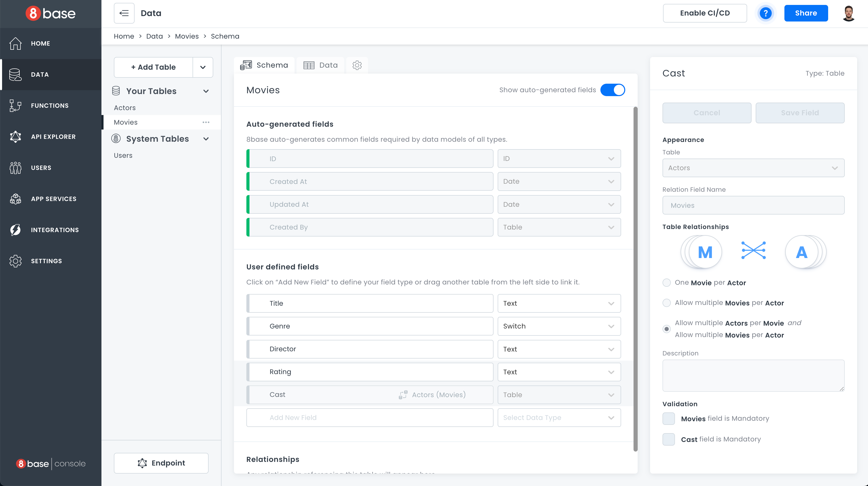The height and width of the screenshot is (486, 868).
Task: Check Cast field is Mandatory
Action: [x=668, y=439]
